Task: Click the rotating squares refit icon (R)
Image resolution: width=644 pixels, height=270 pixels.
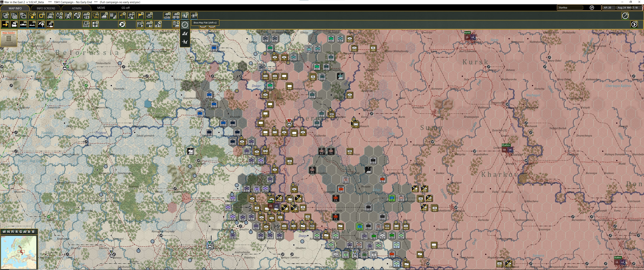Action: coord(77,16)
